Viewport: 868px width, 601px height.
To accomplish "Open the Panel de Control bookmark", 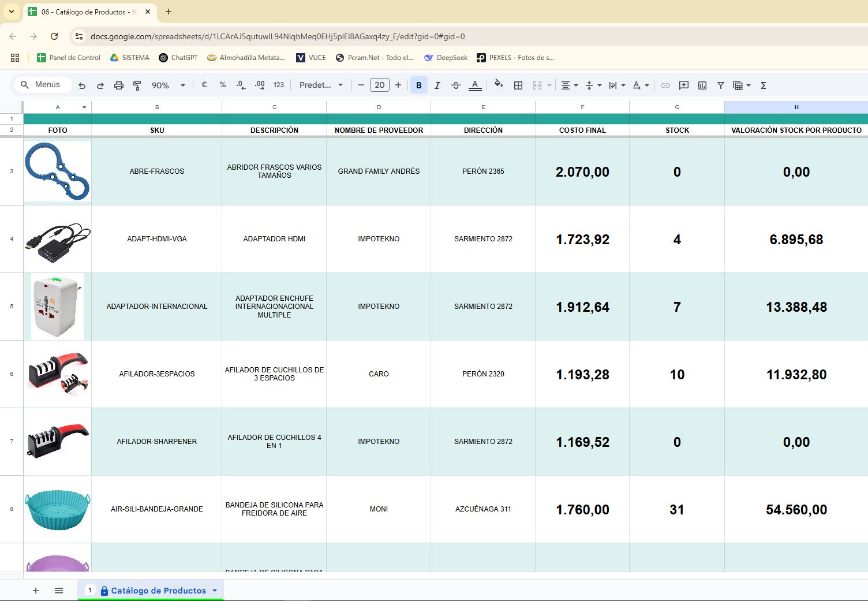I will click(69, 58).
